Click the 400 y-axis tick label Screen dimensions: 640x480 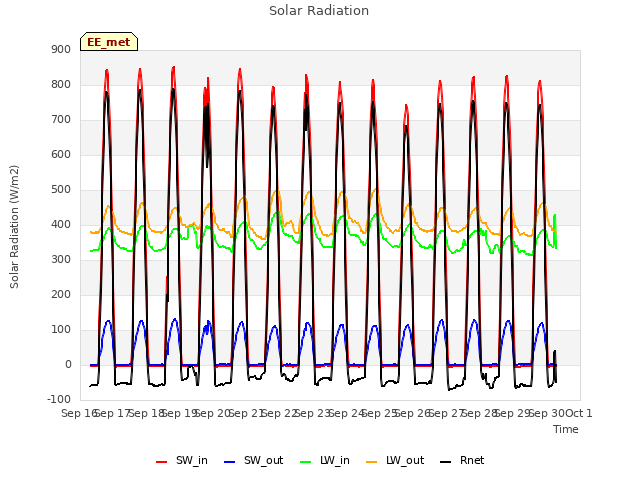61,224
